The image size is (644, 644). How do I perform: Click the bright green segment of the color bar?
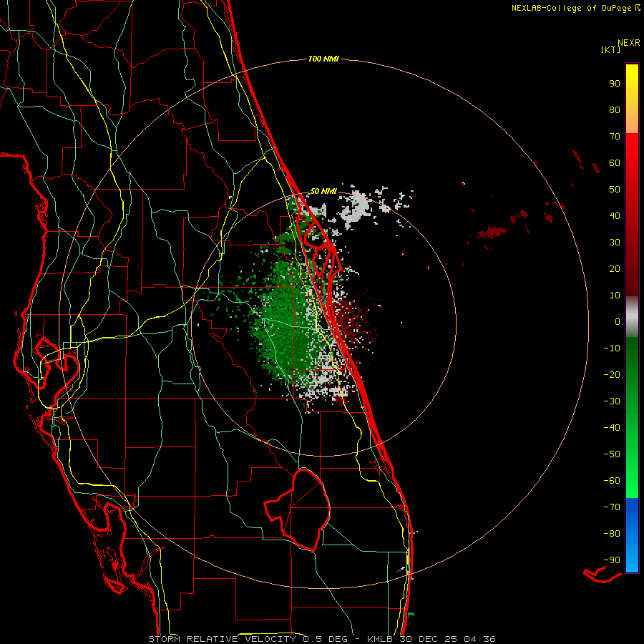pyautogui.click(x=632, y=418)
